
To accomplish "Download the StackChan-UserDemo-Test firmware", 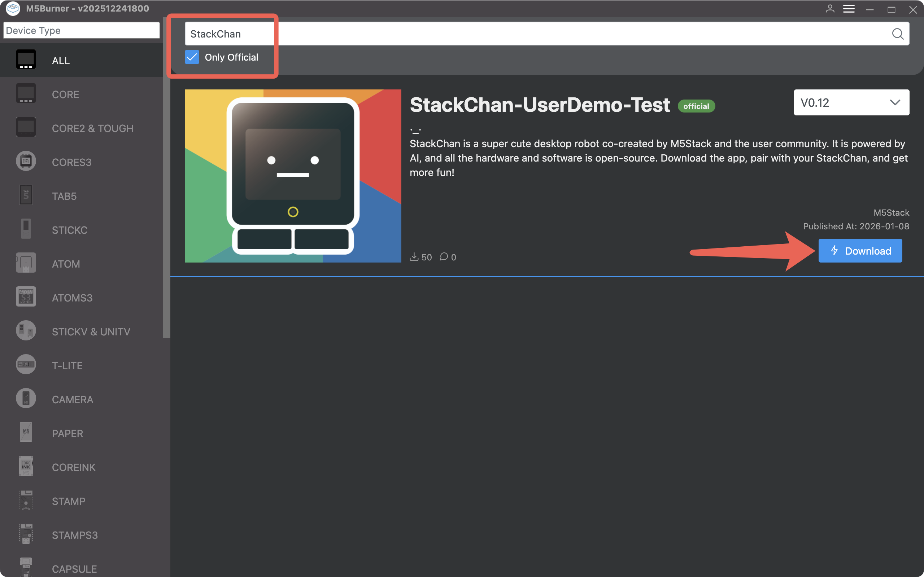I will click(860, 251).
